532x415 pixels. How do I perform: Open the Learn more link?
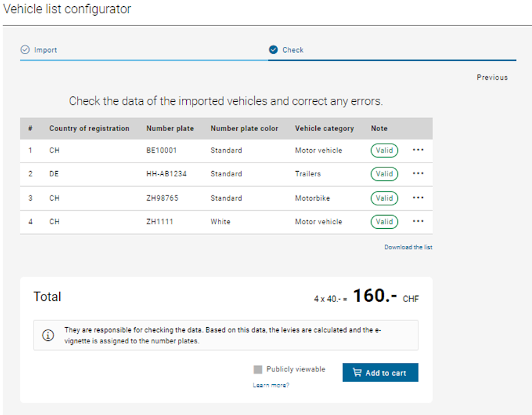(x=271, y=385)
